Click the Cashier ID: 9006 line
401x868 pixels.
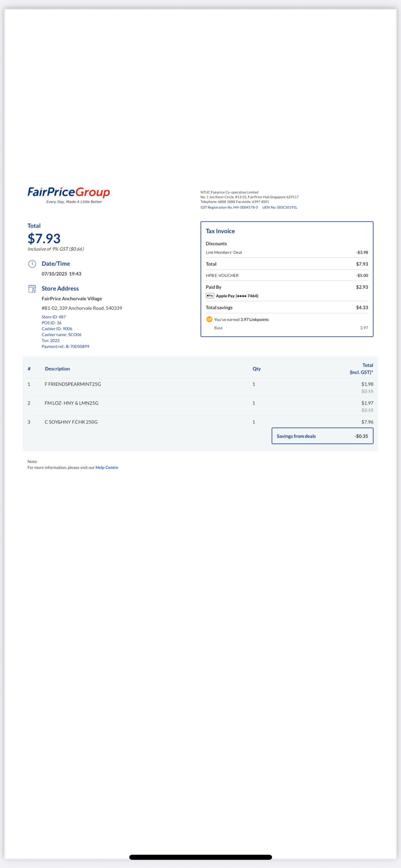tap(57, 328)
